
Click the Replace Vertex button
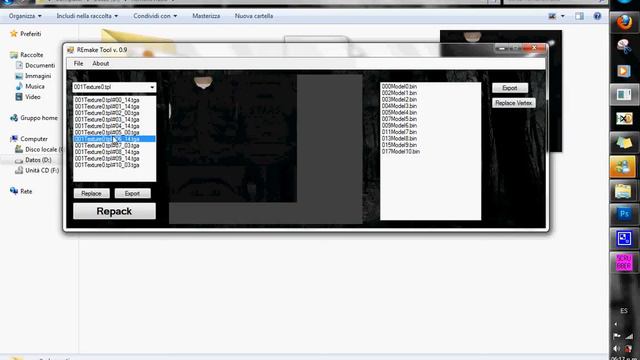coord(513,103)
